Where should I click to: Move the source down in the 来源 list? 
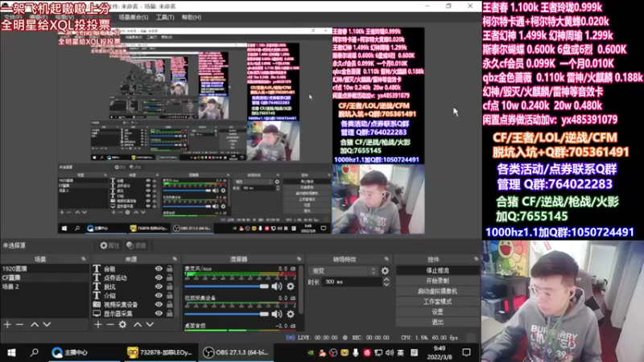point(150,324)
